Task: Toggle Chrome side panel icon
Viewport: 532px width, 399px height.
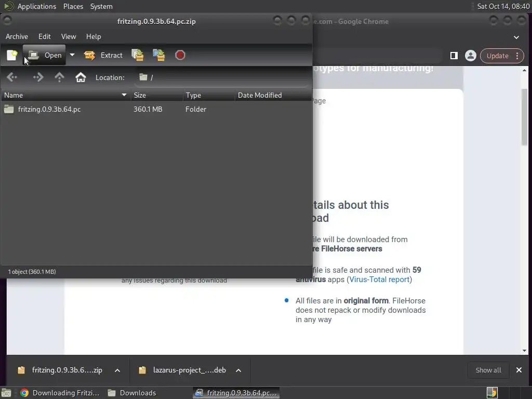Action: pyautogui.click(x=454, y=56)
